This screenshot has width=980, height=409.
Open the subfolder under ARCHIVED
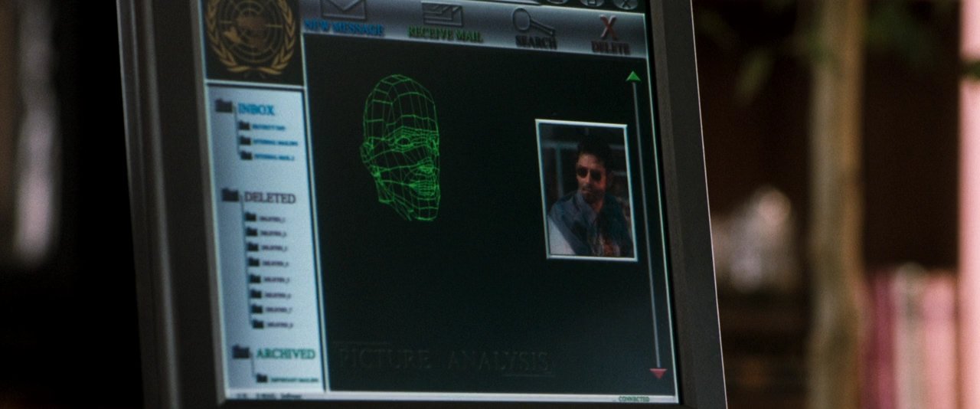tap(262, 378)
